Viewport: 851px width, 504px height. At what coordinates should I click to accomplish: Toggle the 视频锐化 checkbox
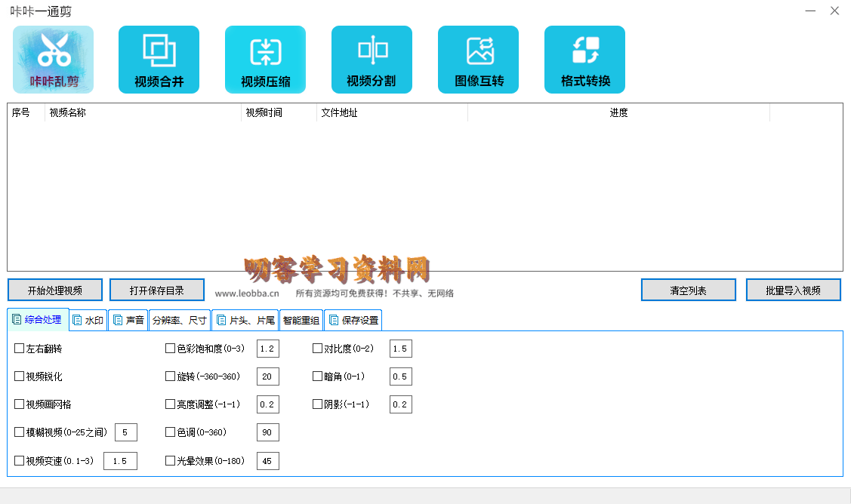pos(20,376)
